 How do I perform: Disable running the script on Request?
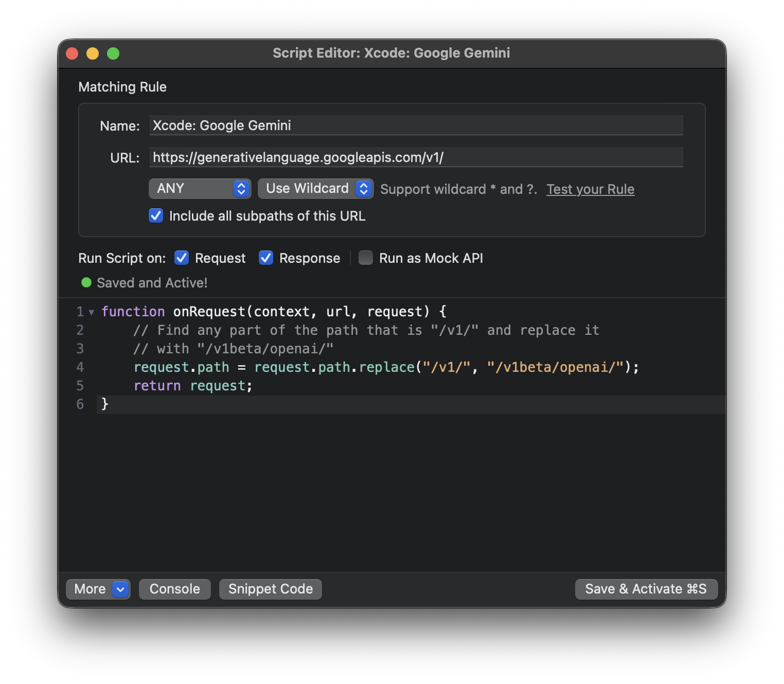(x=182, y=258)
